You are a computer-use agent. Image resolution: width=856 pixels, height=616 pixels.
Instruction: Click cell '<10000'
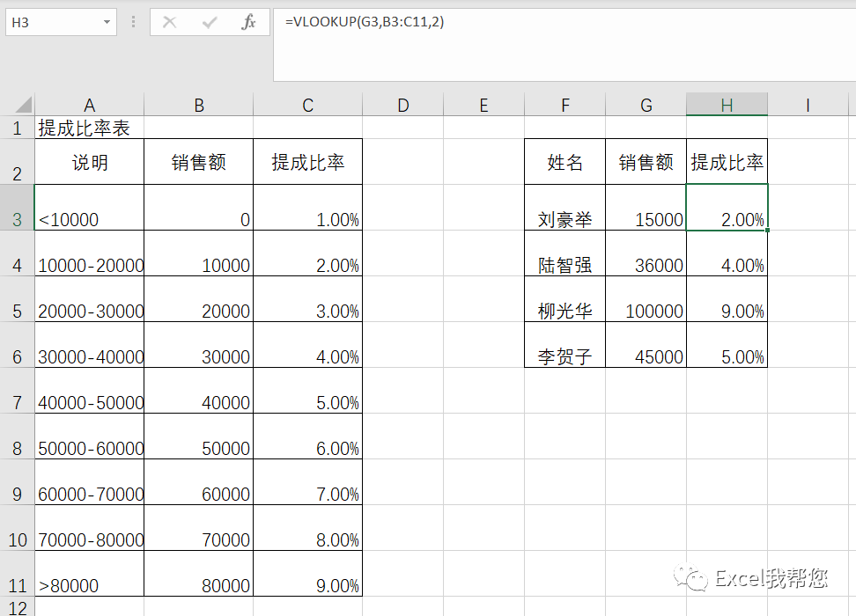pyautogui.click(x=90, y=208)
